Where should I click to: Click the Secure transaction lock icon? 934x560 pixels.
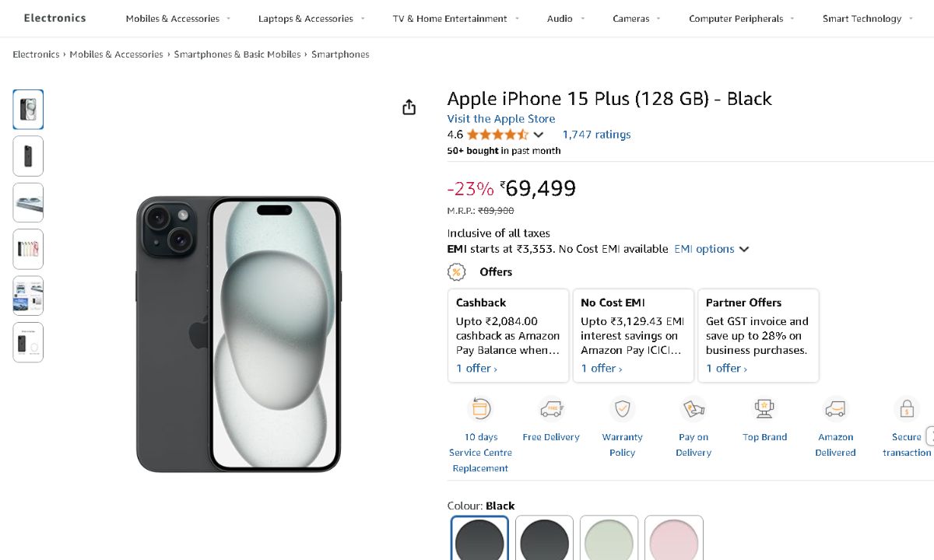click(x=906, y=409)
